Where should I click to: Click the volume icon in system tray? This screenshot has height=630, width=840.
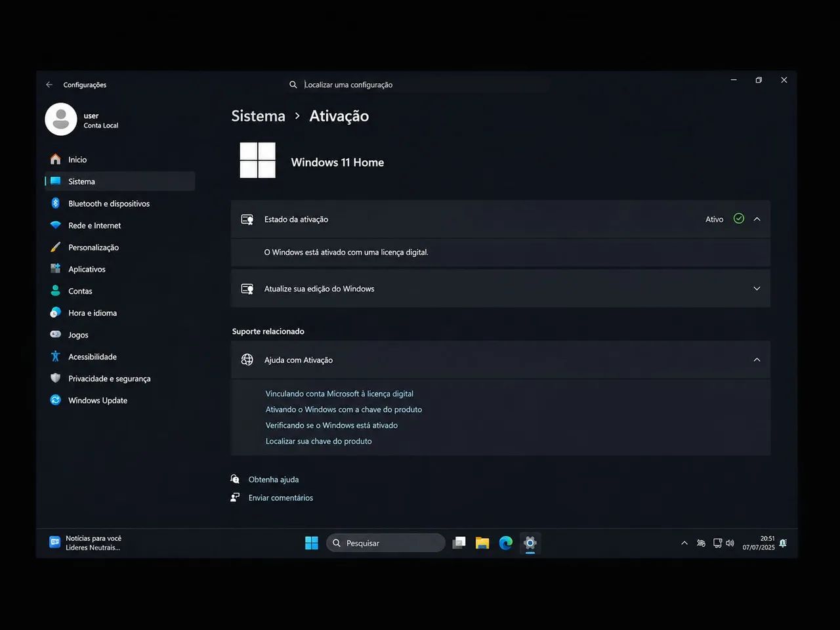pyautogui.click(x=730, y=543)
